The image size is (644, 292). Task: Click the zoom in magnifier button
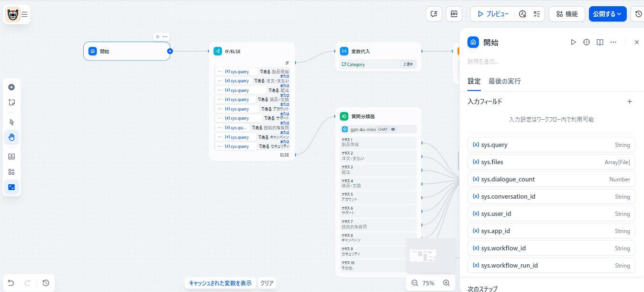click(446, 283)
